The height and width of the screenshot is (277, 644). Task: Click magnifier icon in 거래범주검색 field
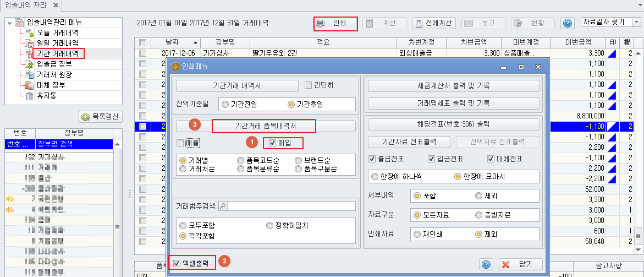(x=223, y=206)
